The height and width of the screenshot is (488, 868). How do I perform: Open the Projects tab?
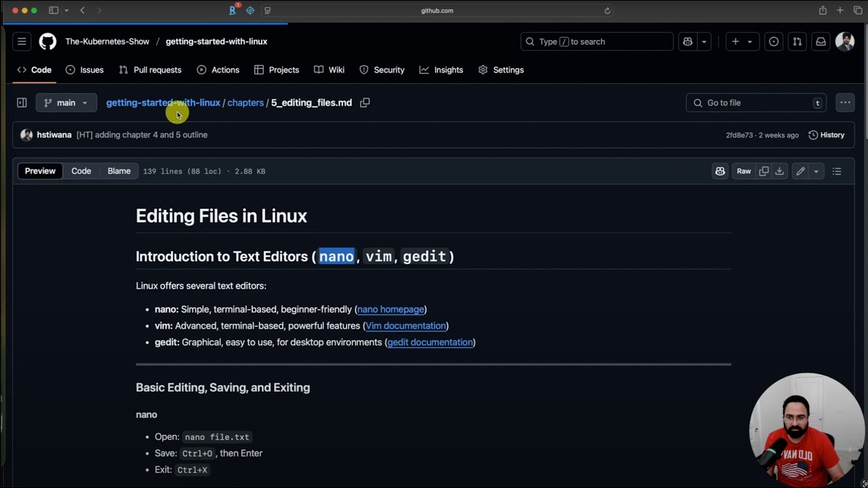pyautogui.click(x=277, y=70)
